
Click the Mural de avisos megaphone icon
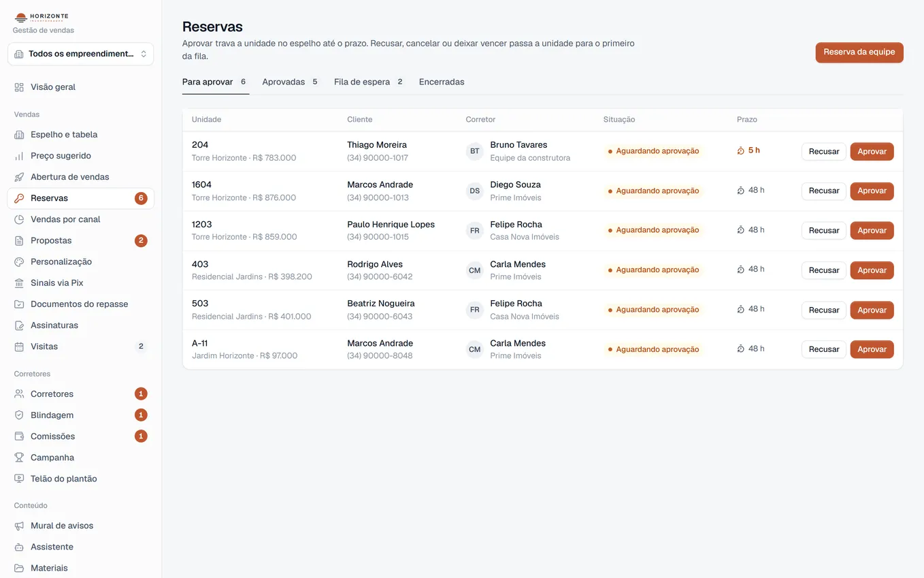19,526
